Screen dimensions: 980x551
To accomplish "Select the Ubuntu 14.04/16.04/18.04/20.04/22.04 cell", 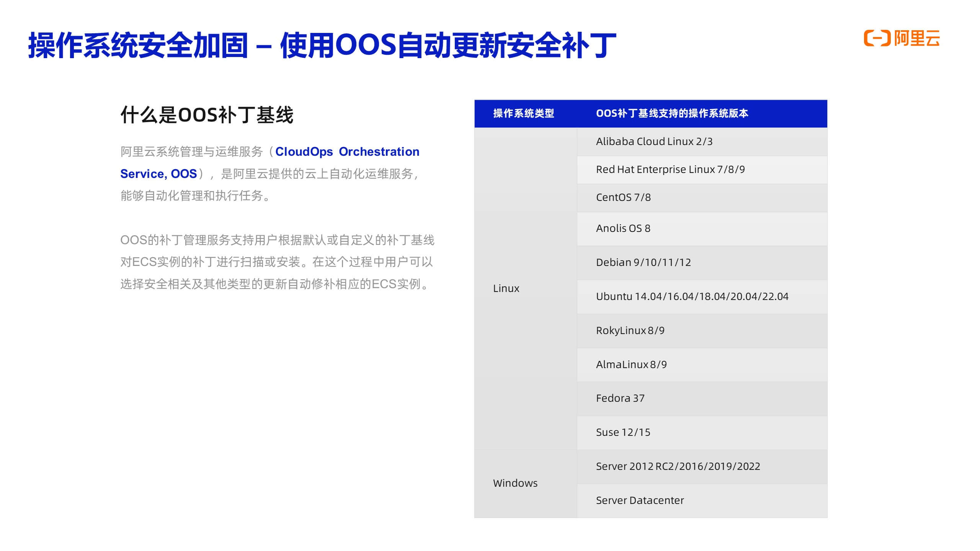I will click(x=702, y=297).
